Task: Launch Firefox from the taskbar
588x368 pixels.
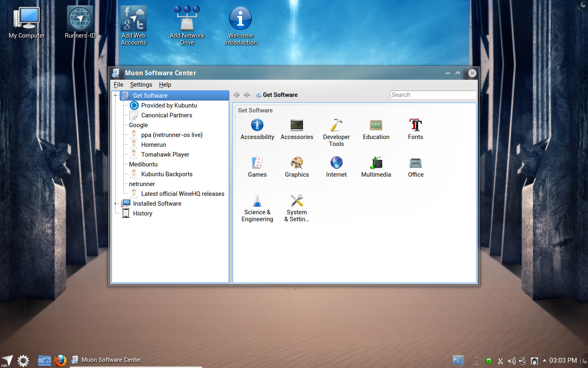Action: 60,360
